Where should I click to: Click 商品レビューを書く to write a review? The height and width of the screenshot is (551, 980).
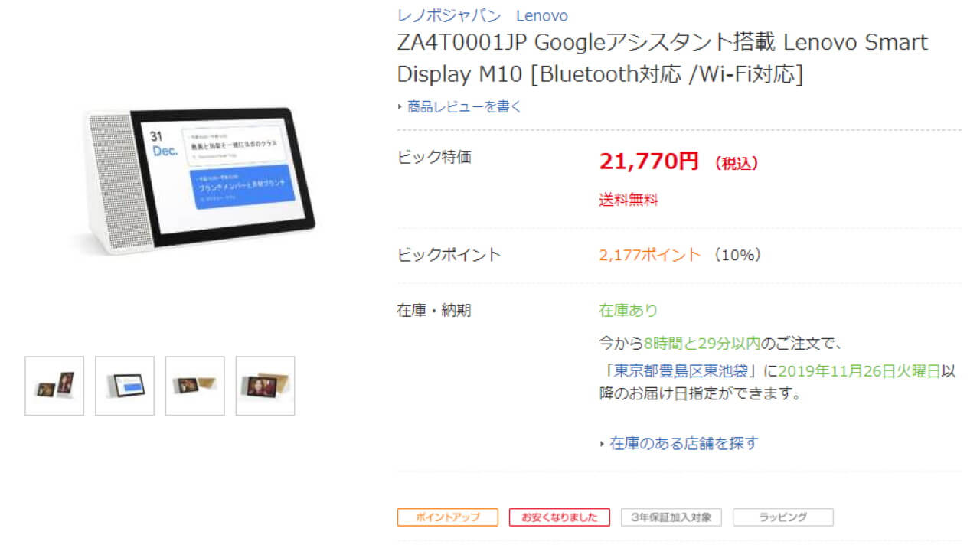click(465, 107)
